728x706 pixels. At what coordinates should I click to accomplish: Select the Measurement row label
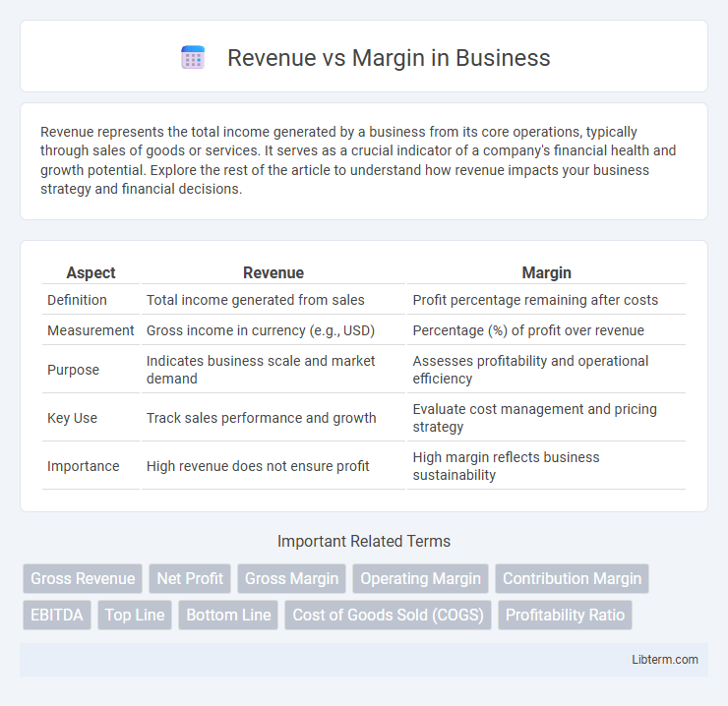point(91,330)
